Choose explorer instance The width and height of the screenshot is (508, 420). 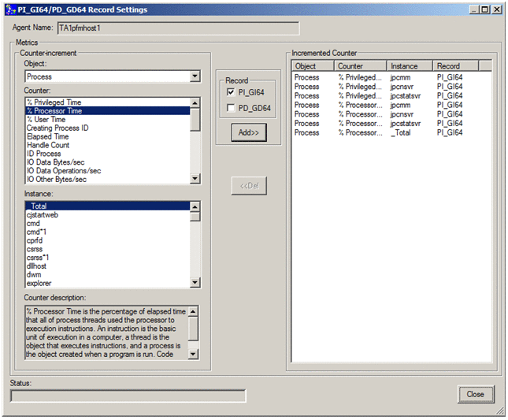tap(39, 284)
